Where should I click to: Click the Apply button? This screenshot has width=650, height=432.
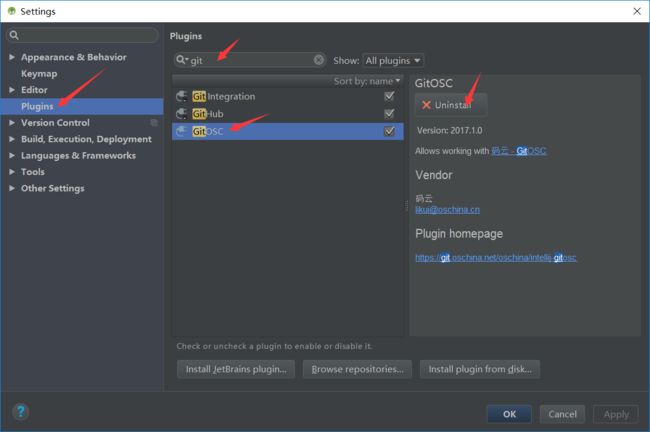point(616,414)
